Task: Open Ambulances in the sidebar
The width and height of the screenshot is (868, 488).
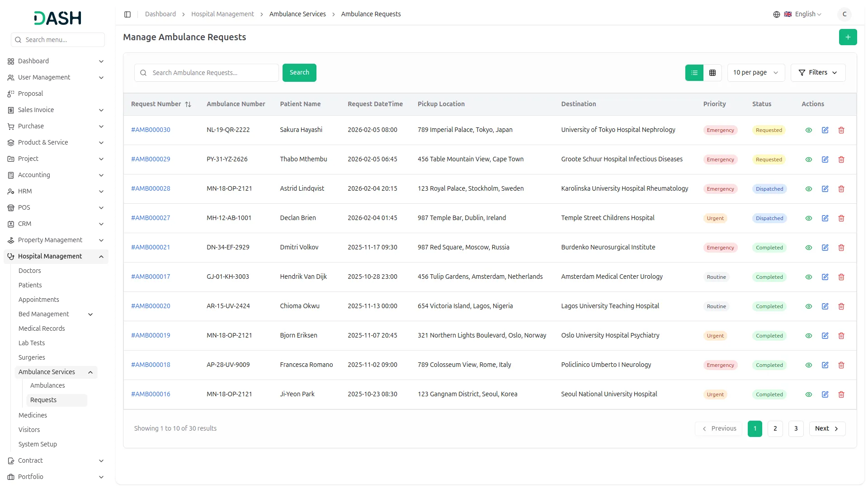Action: tap(47, 385)
